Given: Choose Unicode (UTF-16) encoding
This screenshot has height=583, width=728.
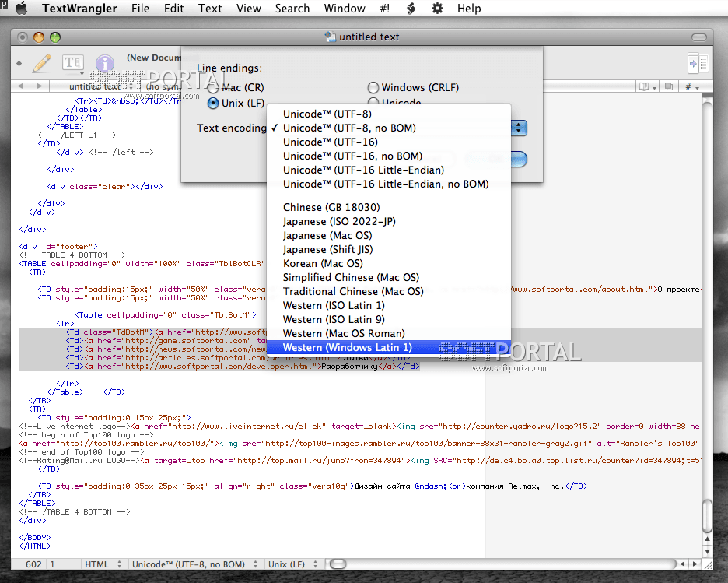Looking at the screenshot, I should 330,142.
